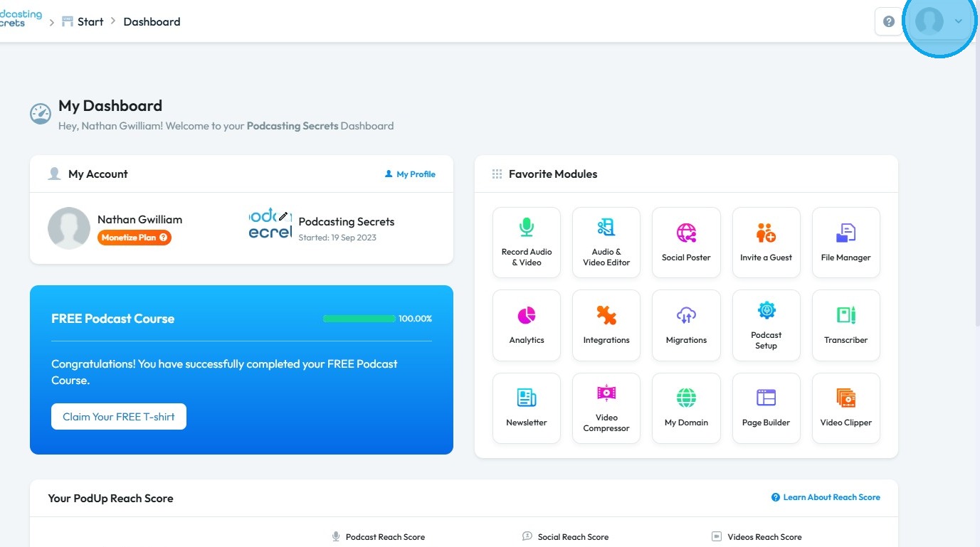This screenshot has height=547, width=980.
Task: Open the Social Poster module
Action: (686, 242)
